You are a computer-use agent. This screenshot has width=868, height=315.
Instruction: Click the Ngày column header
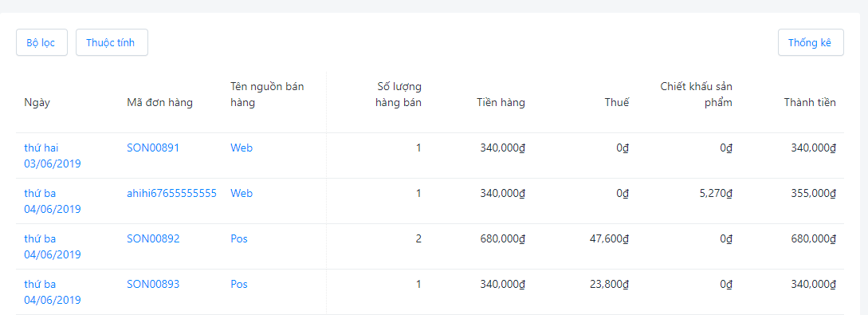coord(37,102)
